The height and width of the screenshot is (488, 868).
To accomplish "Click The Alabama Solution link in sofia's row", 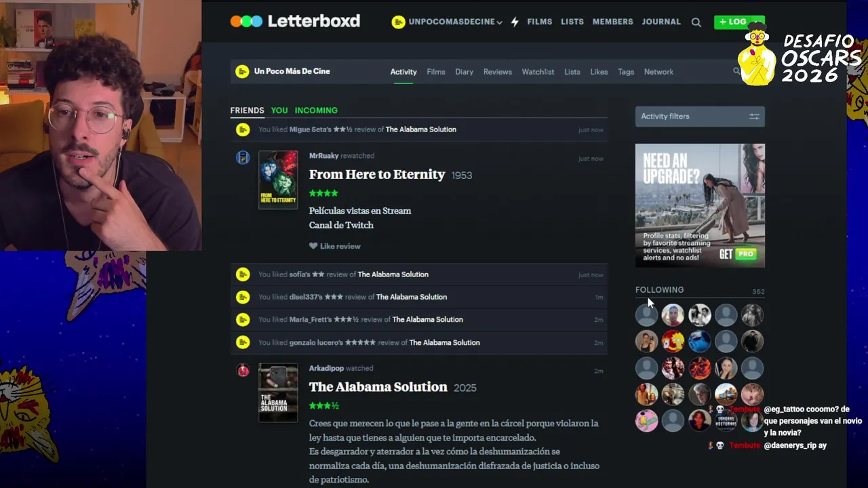I will click(393, 274).
